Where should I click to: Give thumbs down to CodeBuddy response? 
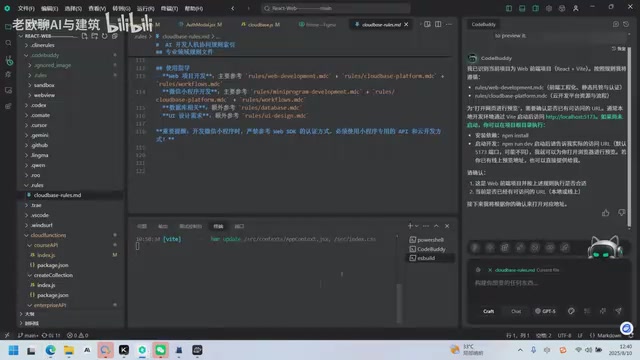point(621,213)
